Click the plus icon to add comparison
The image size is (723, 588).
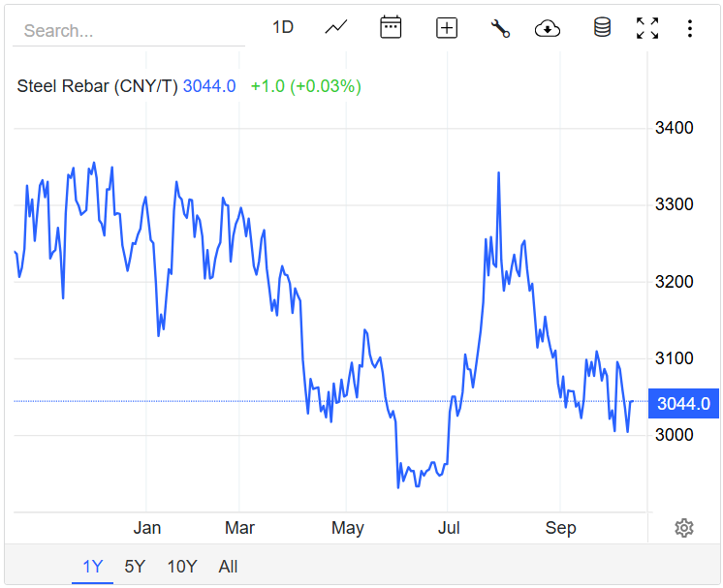point(447,28)
